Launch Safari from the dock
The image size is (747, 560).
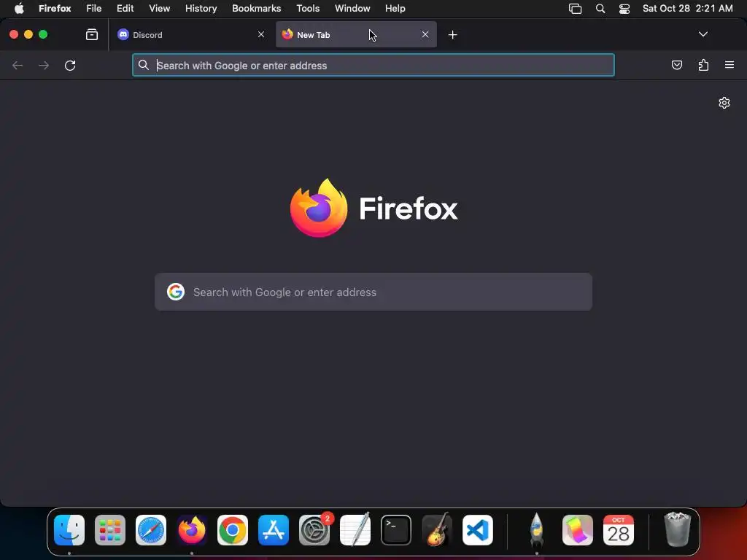tap(151, 530)
